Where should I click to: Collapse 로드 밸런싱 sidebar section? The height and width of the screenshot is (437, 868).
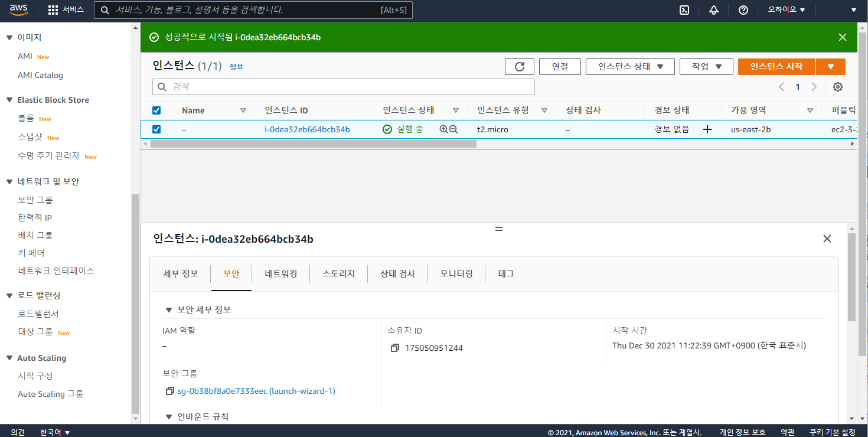[9, 296]
